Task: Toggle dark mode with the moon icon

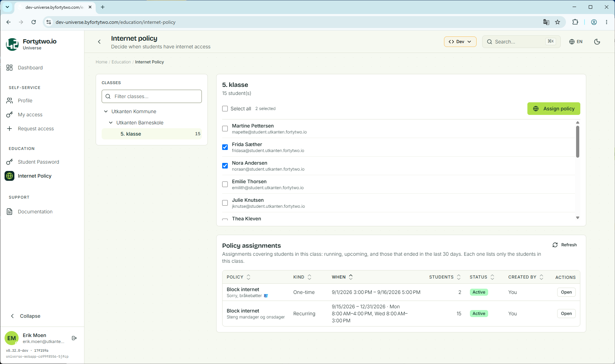Action: [x=597, y=42]
